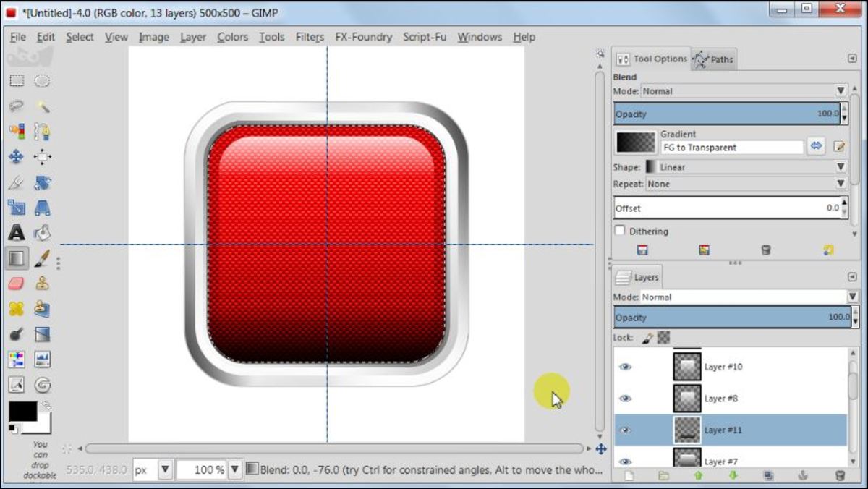Activate the Move tool
This screenshot has height=489, width=868.
(17, 156)
